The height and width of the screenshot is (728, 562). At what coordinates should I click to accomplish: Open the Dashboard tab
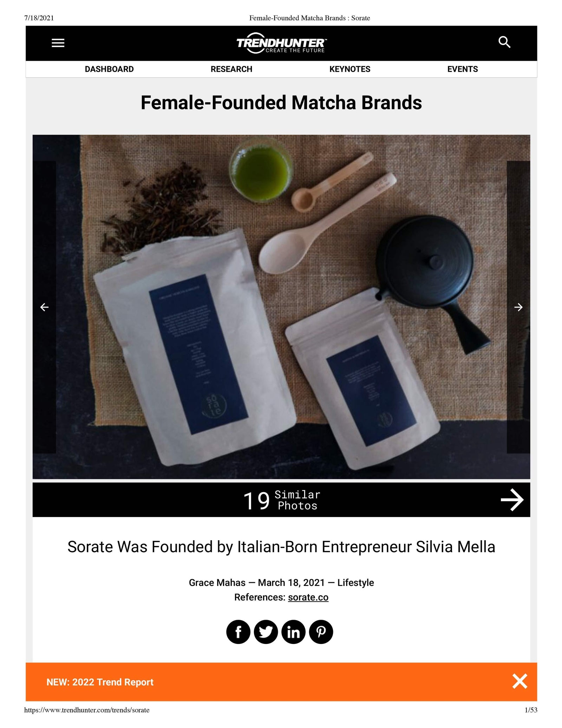click(x=109, y=69)
